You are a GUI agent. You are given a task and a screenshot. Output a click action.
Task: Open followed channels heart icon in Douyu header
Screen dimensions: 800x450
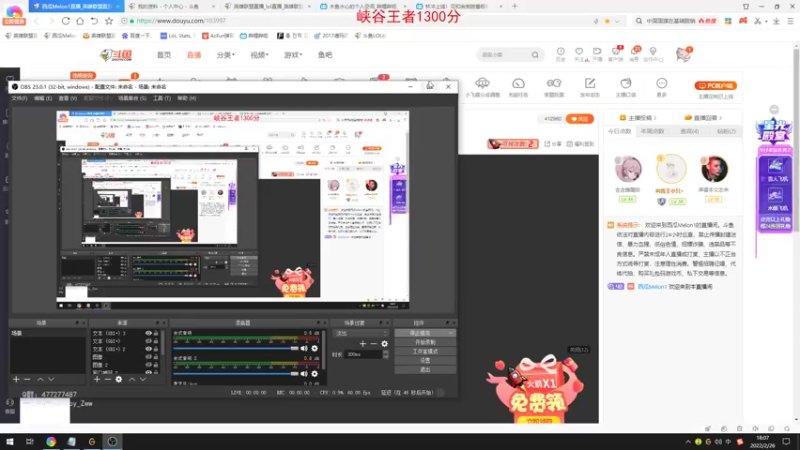pos(579,52)
